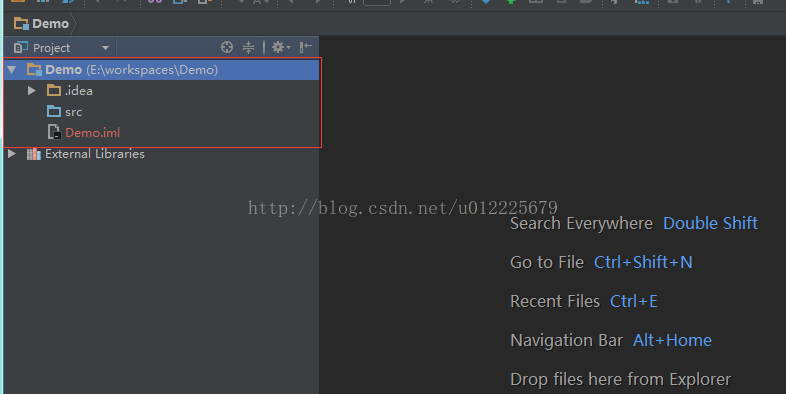Collapse the Demo root node arrow
The height and width of the screenshot is (394, 786).
[x=12, y=69]
